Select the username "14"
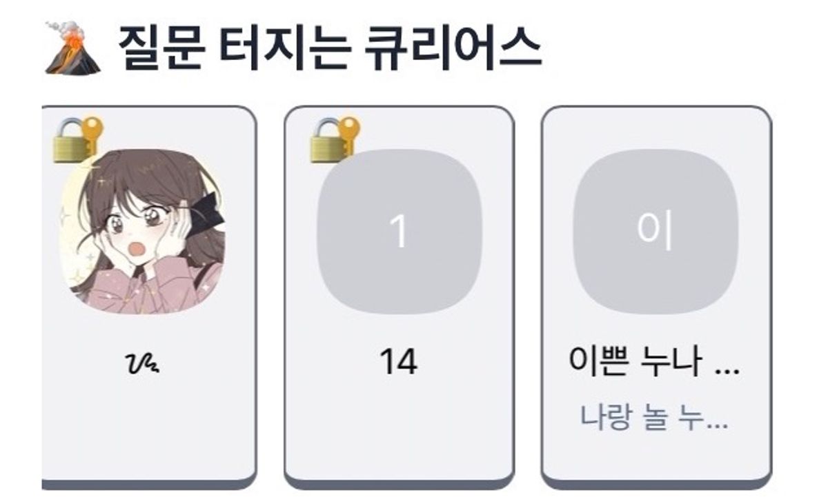Image resolution: width=828 pixels, height=504 pixels. [399, 362]
